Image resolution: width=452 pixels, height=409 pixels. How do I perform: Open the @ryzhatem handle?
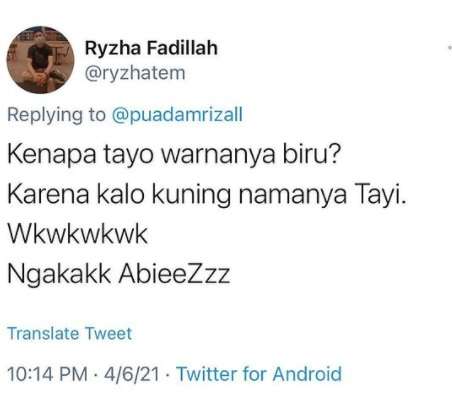(135, 73)
